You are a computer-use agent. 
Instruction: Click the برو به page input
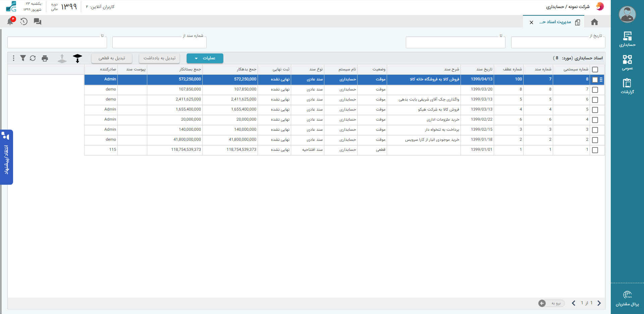[556, 303]
